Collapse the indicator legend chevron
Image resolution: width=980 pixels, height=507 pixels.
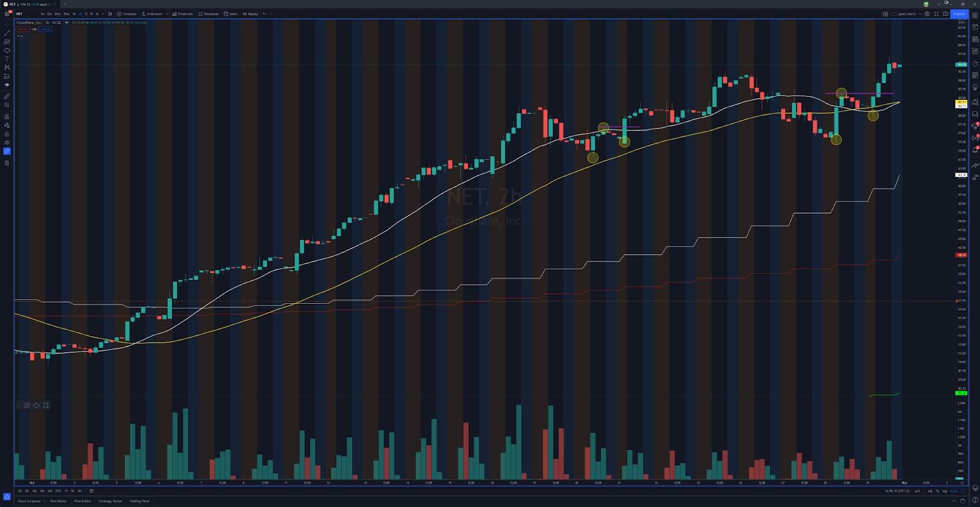[x=19, y=36]
